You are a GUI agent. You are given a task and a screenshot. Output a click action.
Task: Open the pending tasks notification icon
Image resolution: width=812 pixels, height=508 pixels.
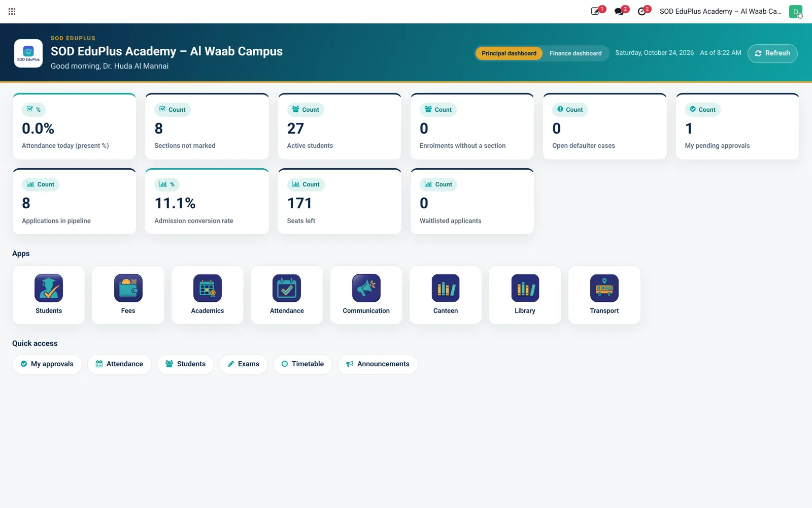pyautogui.click(x=596, y=11)
